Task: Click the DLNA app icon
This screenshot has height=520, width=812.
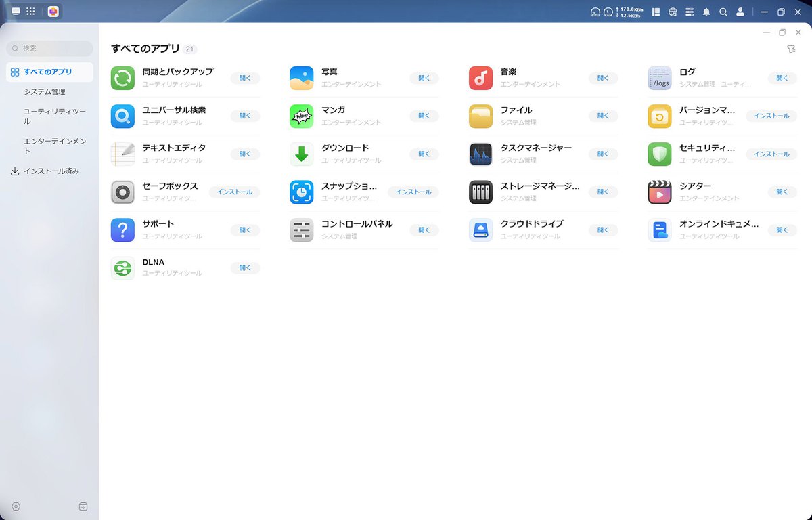Action: [122, 268]
